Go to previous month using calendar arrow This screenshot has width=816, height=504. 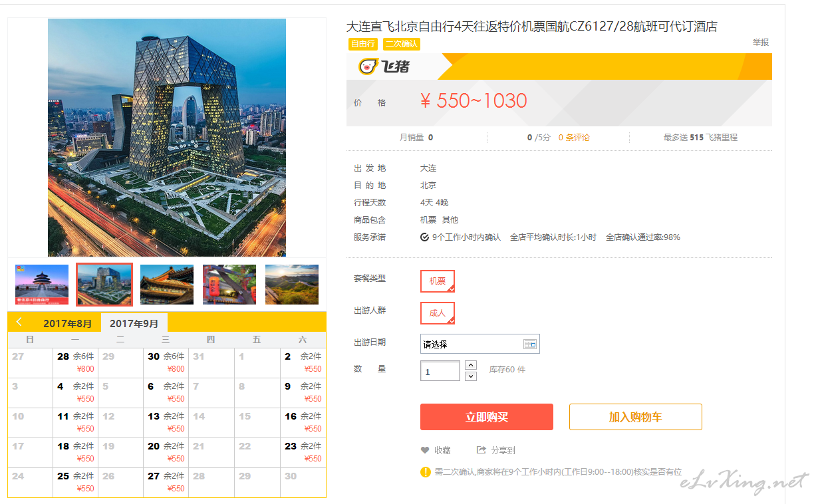[19, 322]
